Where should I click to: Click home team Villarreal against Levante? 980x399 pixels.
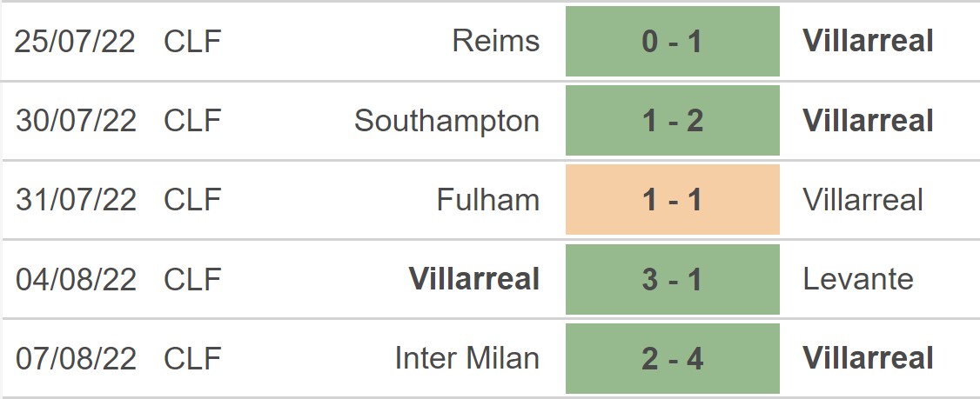point(473,279)
